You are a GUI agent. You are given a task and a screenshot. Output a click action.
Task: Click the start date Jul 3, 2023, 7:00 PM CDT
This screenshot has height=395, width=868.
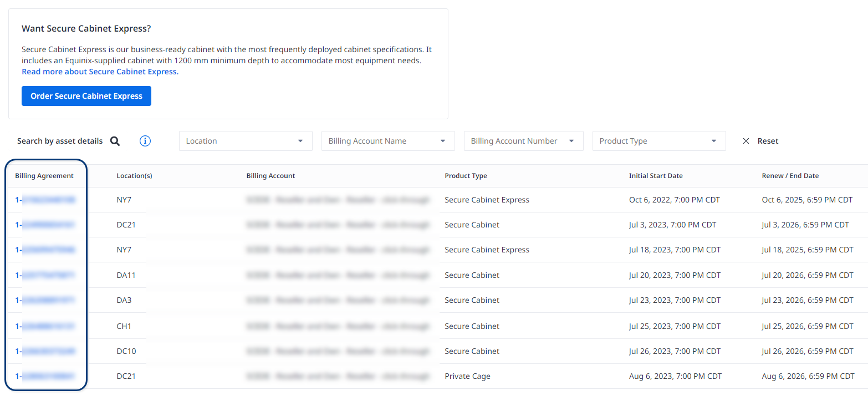[x=673, y=225]
